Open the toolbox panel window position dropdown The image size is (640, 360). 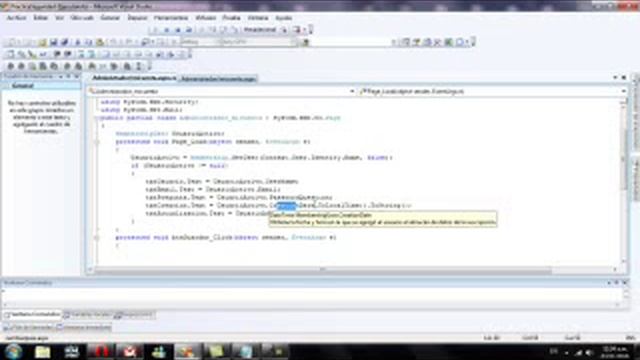click(x=61, y=76)
